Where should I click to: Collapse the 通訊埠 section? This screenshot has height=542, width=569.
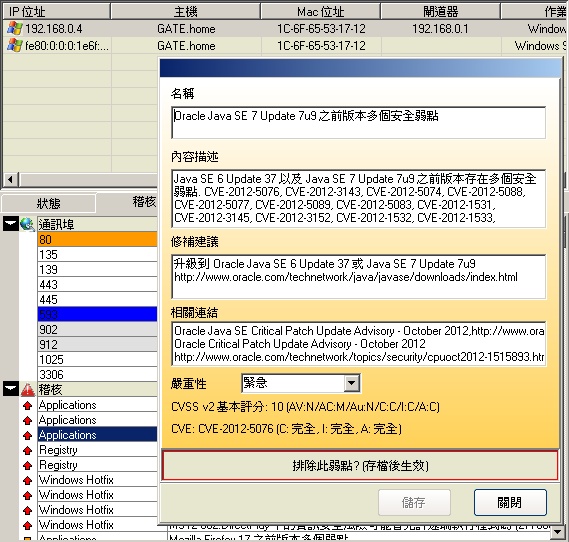coord(11,224)
